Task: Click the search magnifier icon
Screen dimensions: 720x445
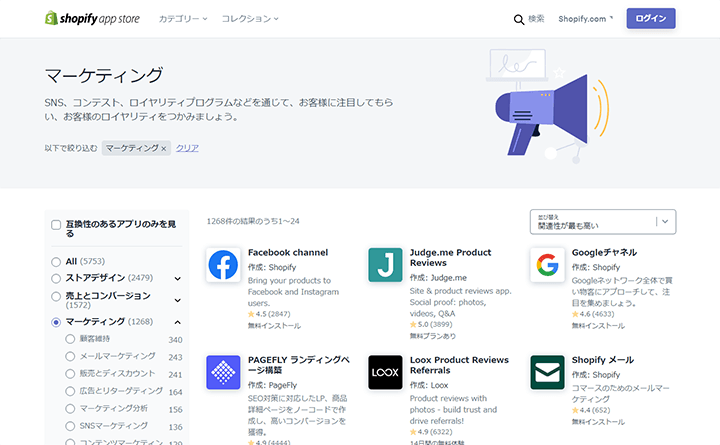Action: click(519, 19)
